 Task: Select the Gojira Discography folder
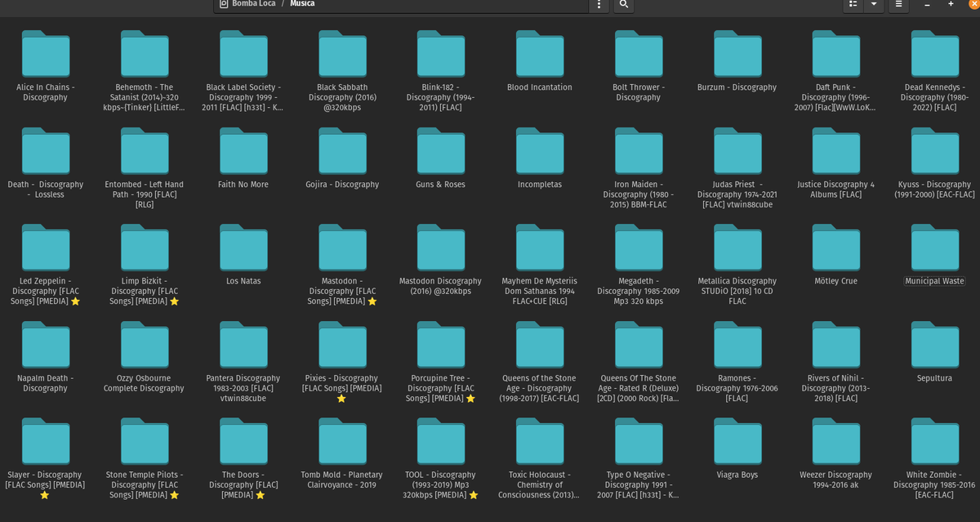coord(342,150)
